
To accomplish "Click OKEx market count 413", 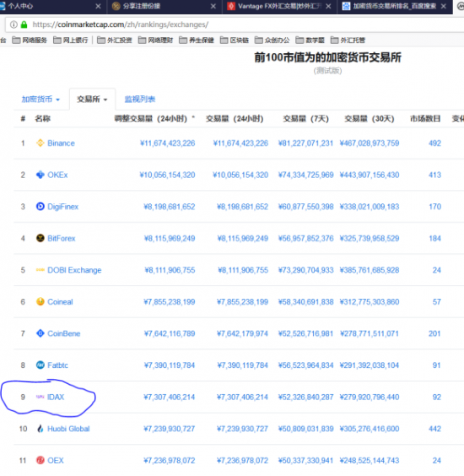I will pyautogui.click(x=434, y=175).
